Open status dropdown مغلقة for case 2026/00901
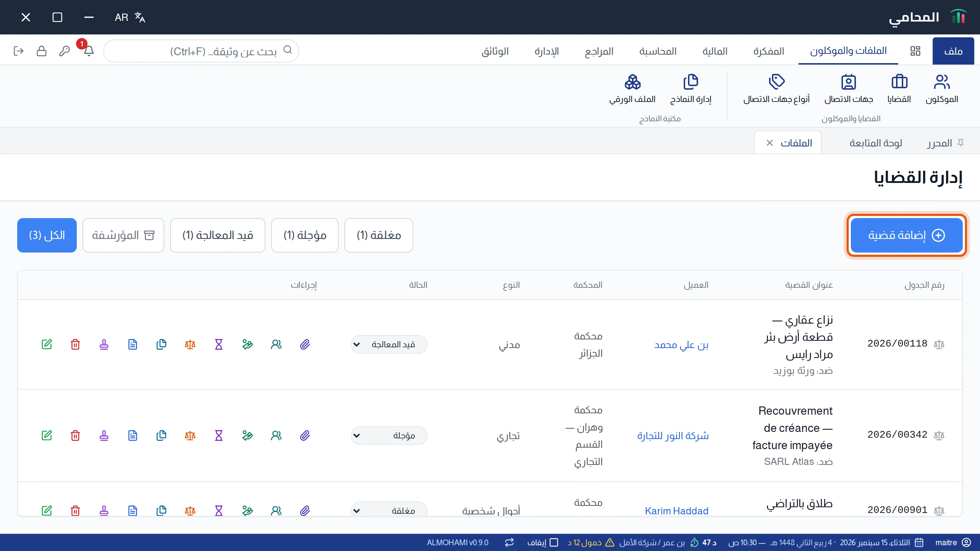Screen dimensions: 980x551 (x=389, y=510)
